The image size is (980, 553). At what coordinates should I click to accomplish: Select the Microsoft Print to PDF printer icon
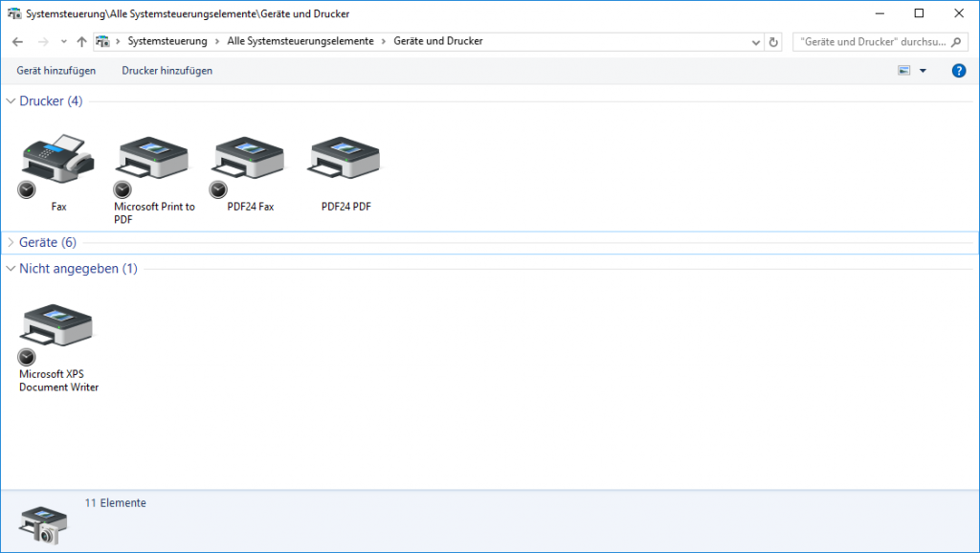[x=154, y=160]
